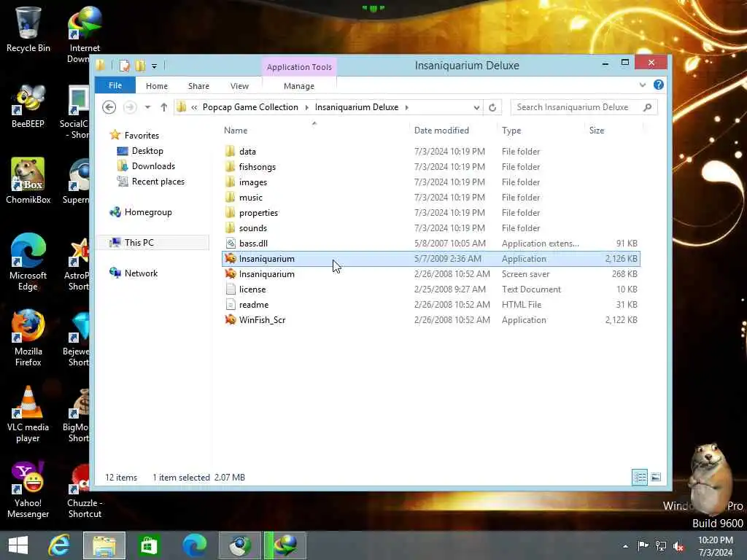Open Windows Store from taskbar
This screenshot has width=747, height=560.
coord(149,545)
